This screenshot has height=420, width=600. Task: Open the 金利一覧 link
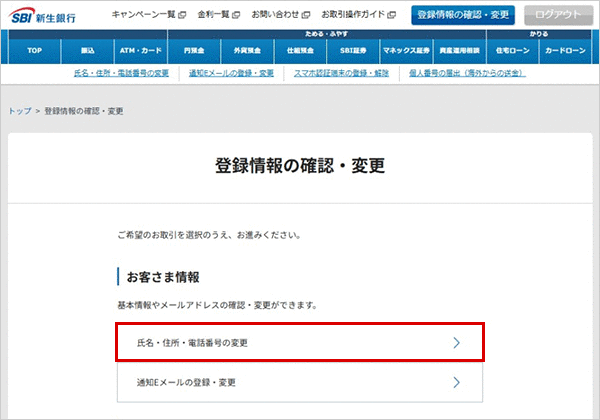(218, 15)
